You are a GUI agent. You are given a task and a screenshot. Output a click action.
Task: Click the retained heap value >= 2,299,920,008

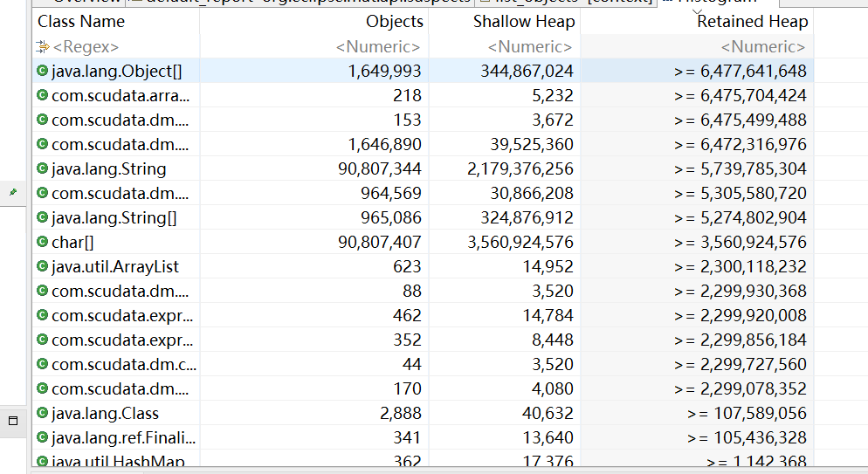741,315
